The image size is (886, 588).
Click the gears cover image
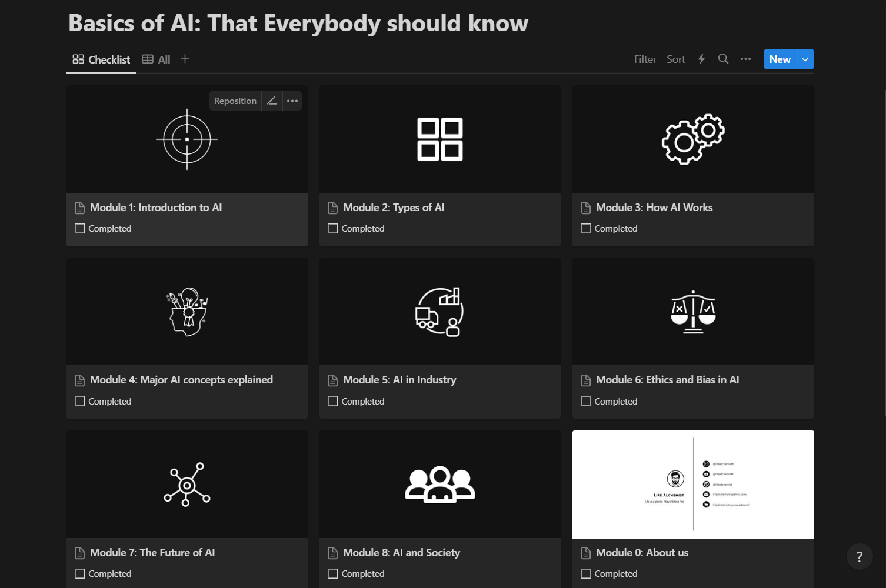click(x=693, y=139)
